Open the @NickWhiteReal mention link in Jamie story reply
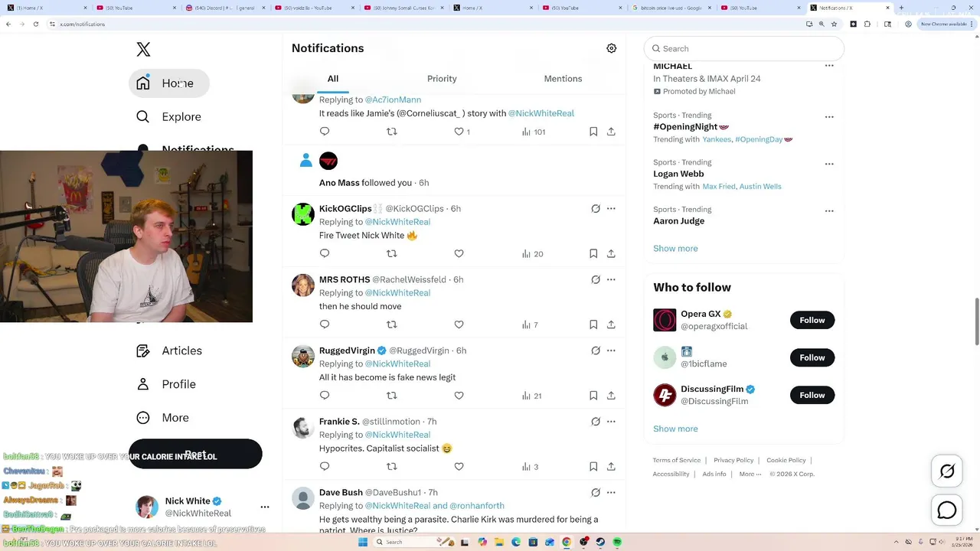The image size is (980, 551). pyautogui.click(x=541, y=113)
